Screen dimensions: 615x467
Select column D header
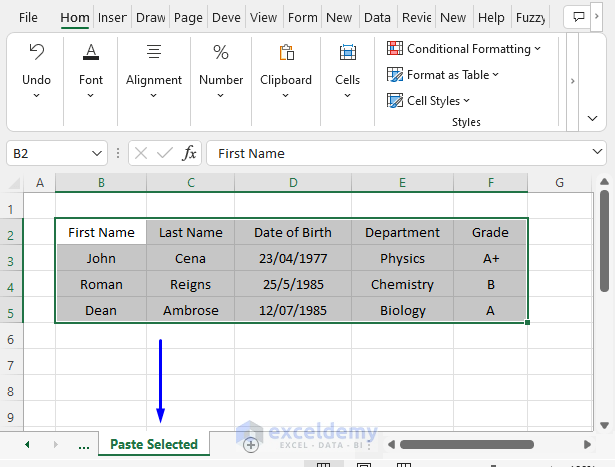pos(292,182)
